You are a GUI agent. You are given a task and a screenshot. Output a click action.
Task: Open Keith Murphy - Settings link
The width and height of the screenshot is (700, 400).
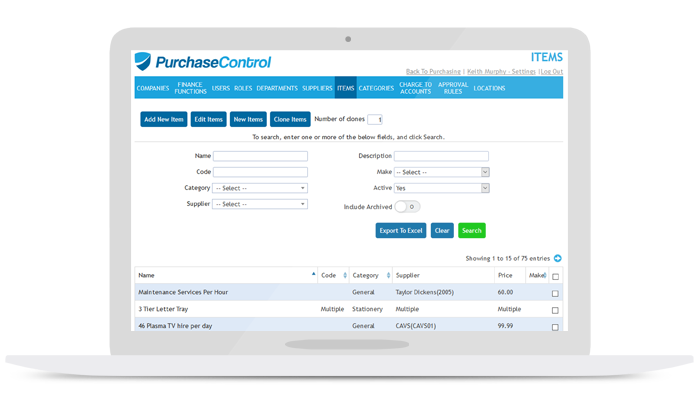[x=501, y=71]
